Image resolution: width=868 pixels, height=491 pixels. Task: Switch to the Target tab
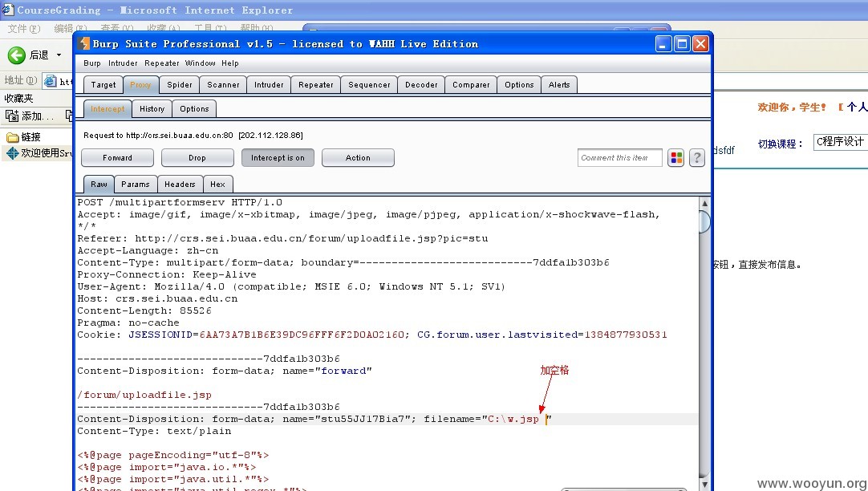pos(103,85)
